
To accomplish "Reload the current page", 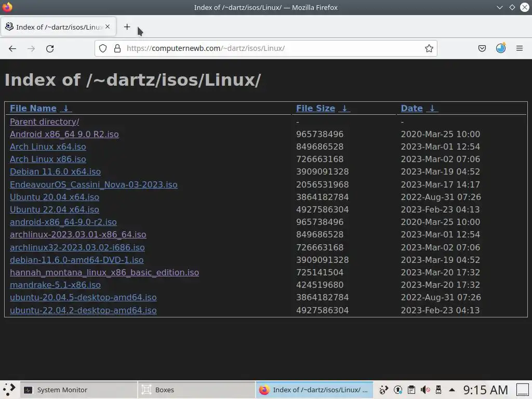I will [50, 48].
